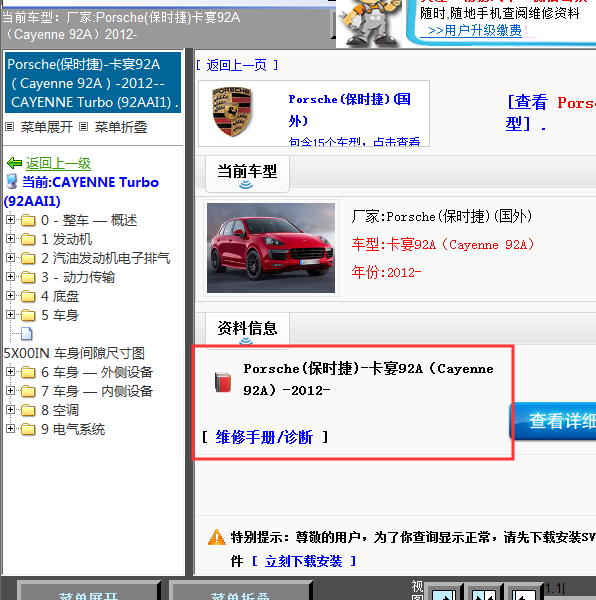Select the 当前车型 tab
Viewport: 596px width, 600px height.
click(x=247, y=174)
